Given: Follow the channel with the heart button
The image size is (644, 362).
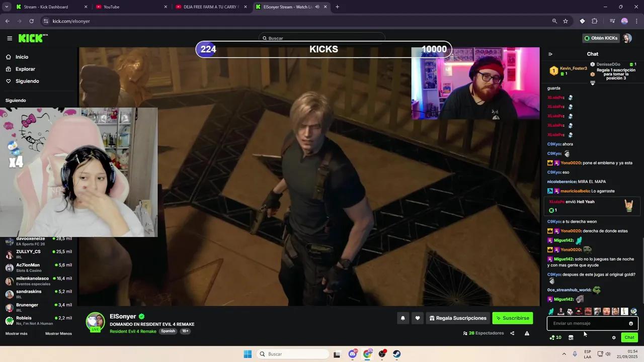Looking at the screenshot, I should (417, 318).
